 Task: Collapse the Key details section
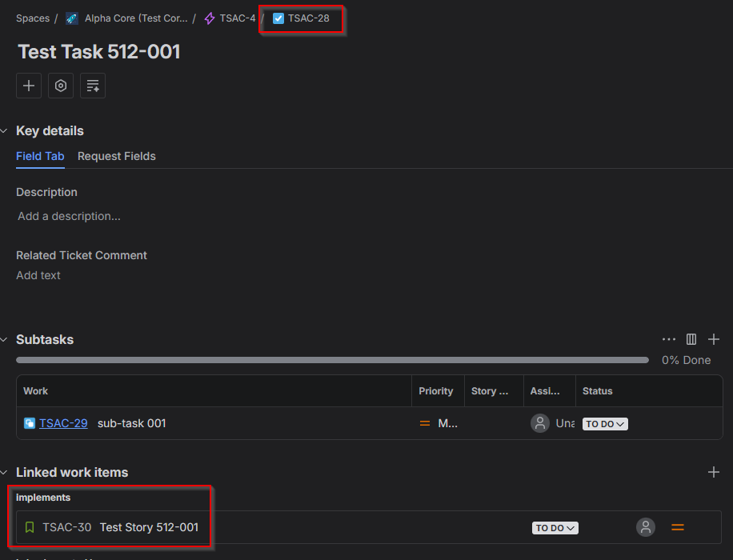pyautogui.click(x=4, y=131)
